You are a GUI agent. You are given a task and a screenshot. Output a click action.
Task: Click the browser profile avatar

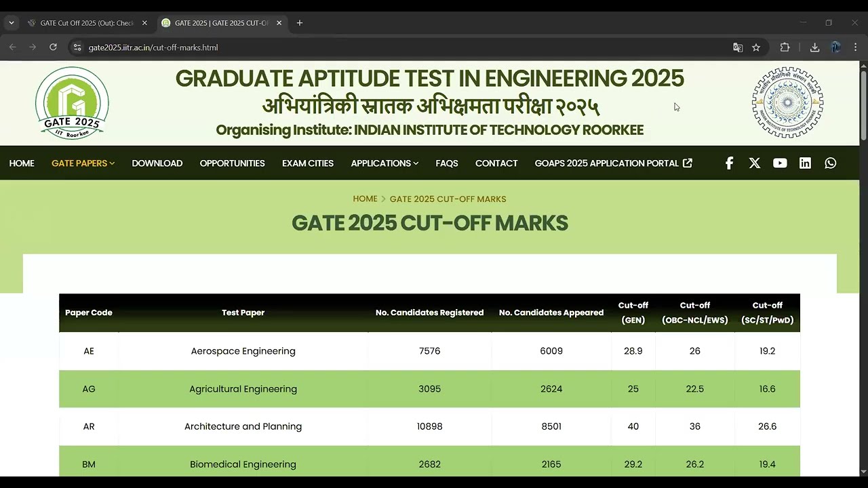[835, 47]
